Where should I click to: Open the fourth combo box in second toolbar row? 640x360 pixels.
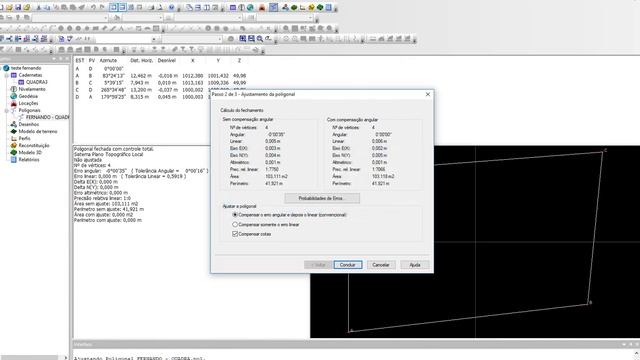[x=285, y=18]
